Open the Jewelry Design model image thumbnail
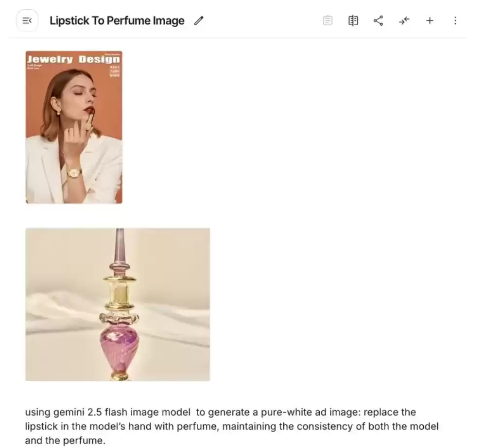Screen dimensions: 484x448 (x=74, y=127)
